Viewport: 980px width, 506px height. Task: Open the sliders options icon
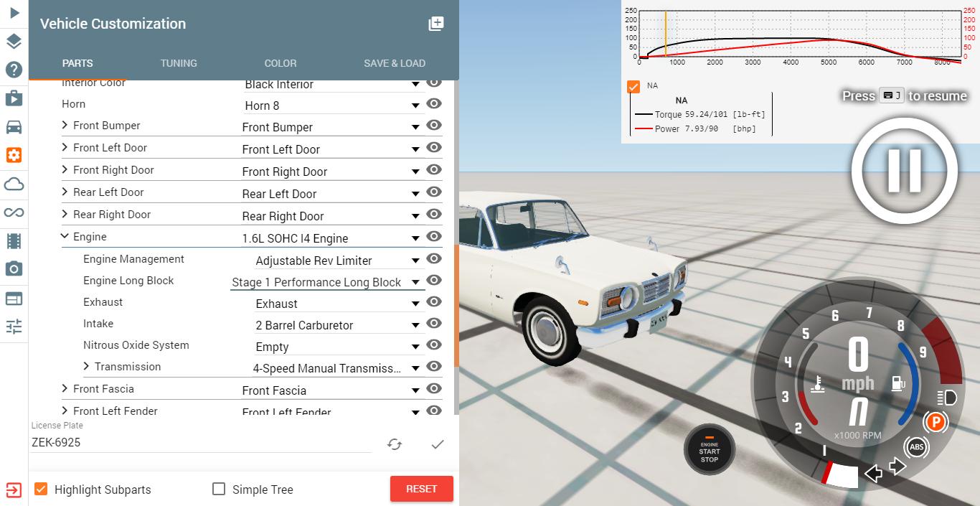(x=14, y=327)
